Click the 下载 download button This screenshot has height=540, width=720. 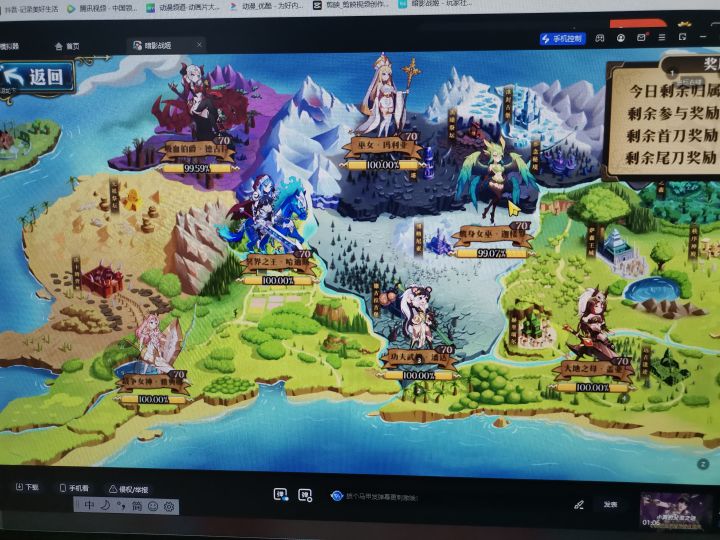pyautogui.click(x=28, y=487)
